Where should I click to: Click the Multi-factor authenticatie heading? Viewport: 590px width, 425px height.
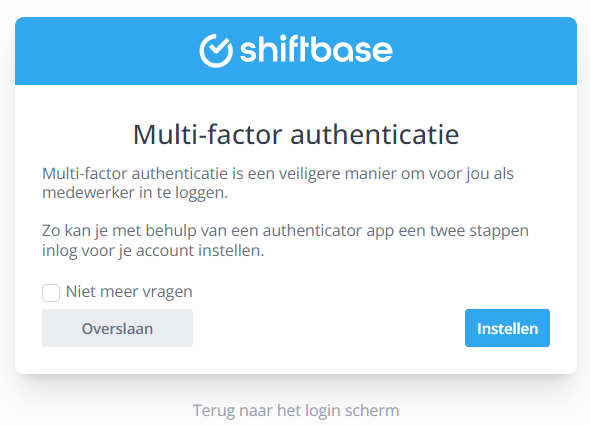point(296,134)
